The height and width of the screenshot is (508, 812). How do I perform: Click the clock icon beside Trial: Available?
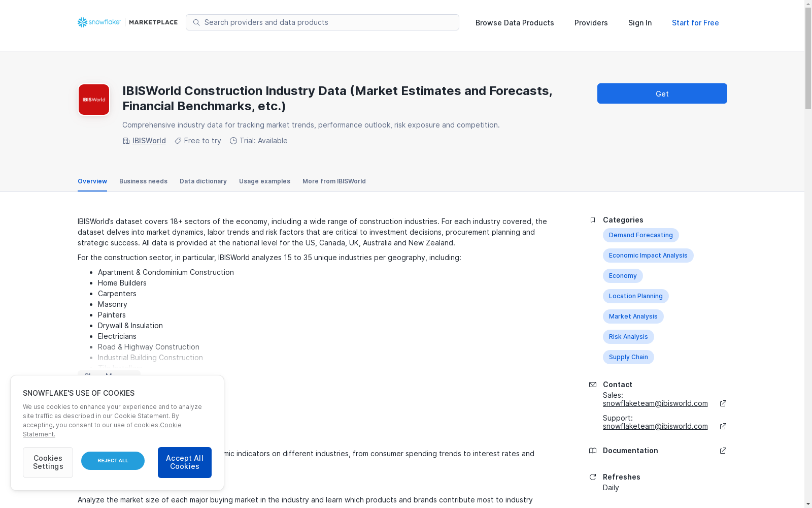pos(233,141)
